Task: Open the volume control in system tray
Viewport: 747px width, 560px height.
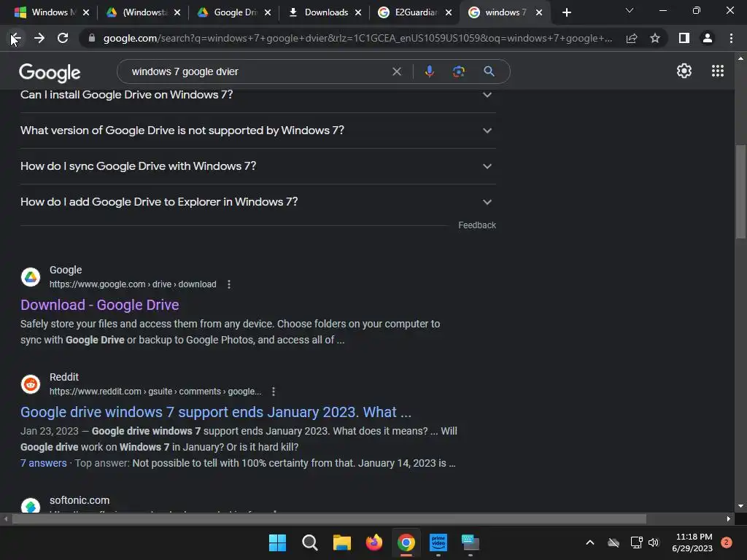Action: click(x=654, y=542)
